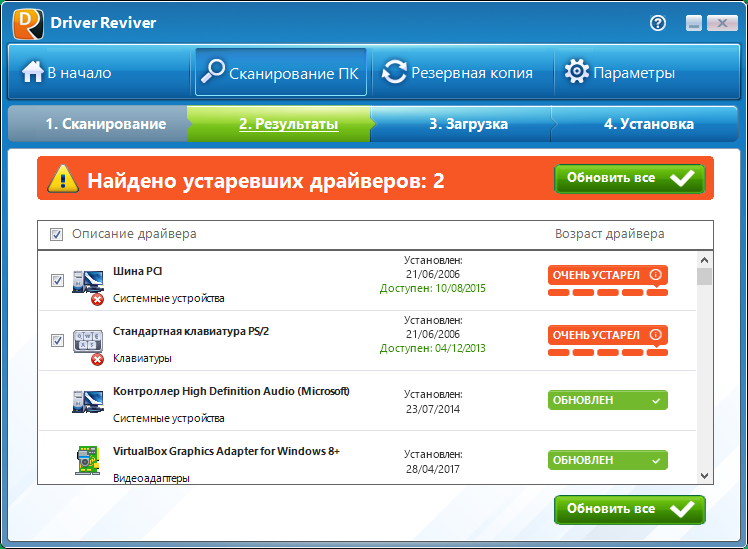This screenshot has width=748, height=549.
Task: Click the Клавиатуры category label
Action: (142, 359)
